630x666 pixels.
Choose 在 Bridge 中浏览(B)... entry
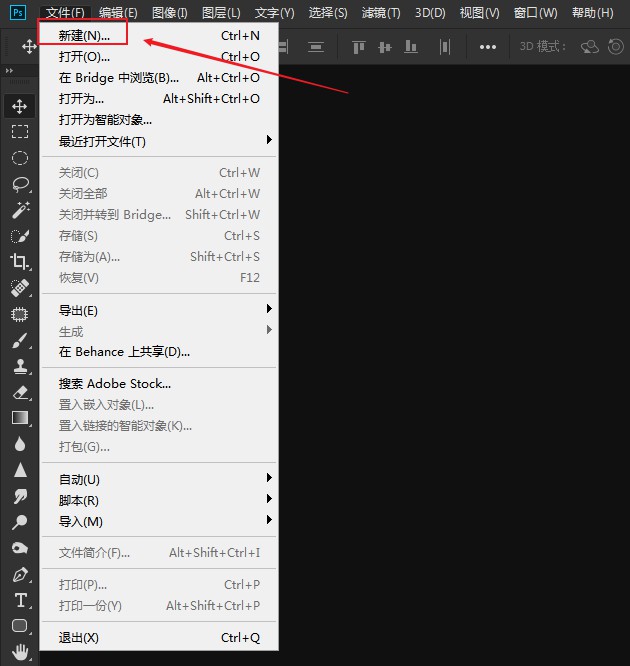tap(159, 77)
